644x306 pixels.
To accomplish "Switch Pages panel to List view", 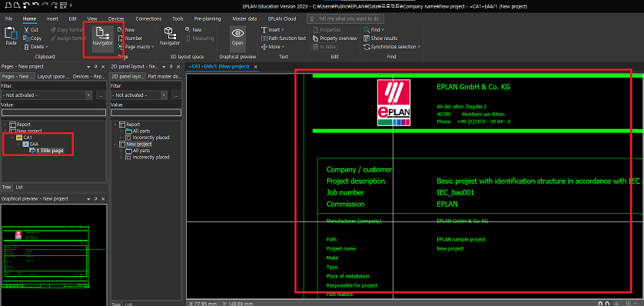I will 19,188.
